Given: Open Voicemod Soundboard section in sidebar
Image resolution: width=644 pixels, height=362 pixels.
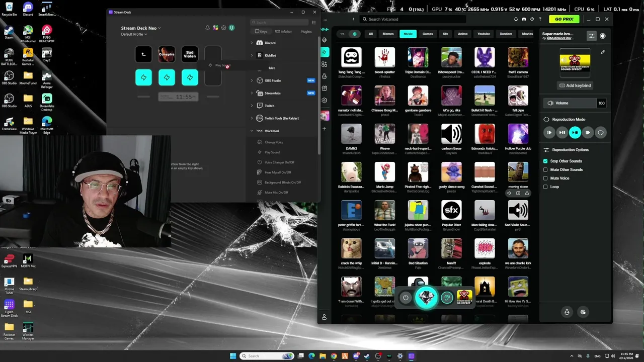Looking at the screenshot, I should click(325, 52).
